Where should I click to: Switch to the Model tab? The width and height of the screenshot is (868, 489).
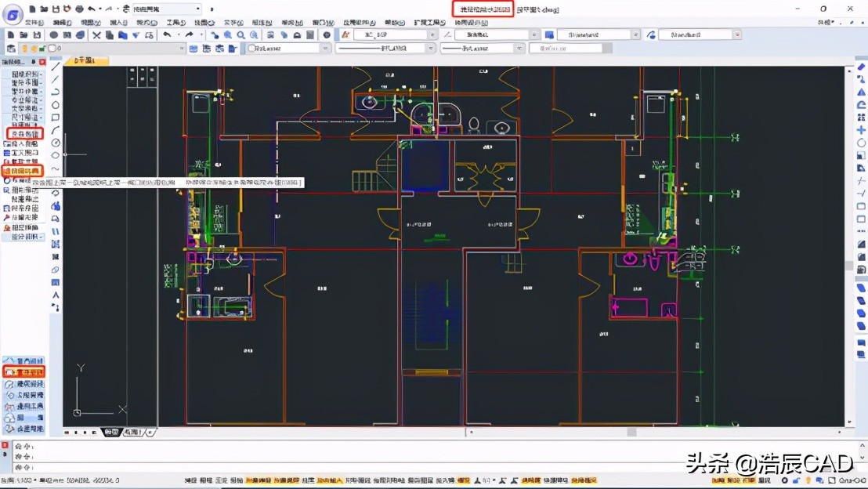[112, 432]
